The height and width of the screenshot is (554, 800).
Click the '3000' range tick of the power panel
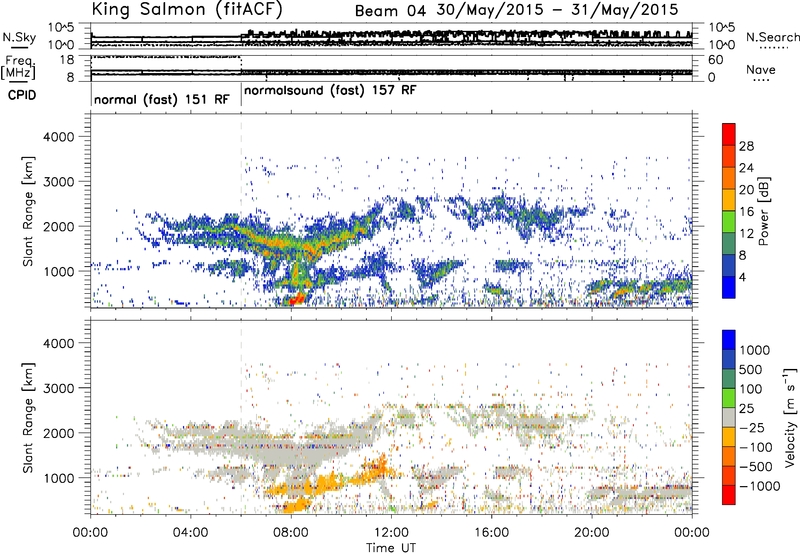coord(58,182)
